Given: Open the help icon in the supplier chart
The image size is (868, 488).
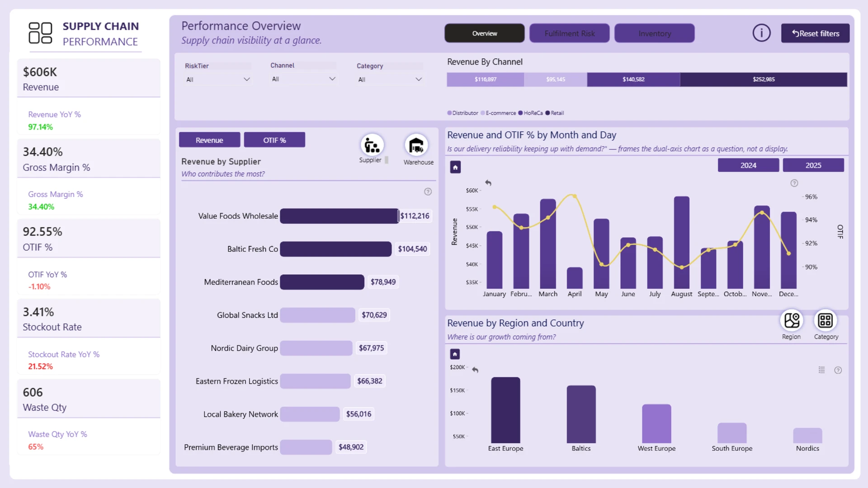Looking at the screenshot, I should pyautogui.click(x=428, y=192).
